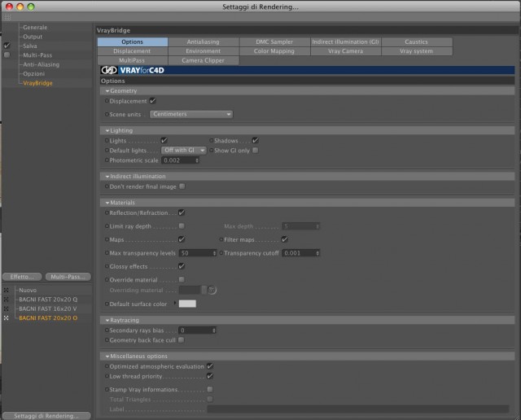Screen dimensions: 521x420
Task: Toggle the Multi-Pass checkbox in the sidebar
Action: 7,55
